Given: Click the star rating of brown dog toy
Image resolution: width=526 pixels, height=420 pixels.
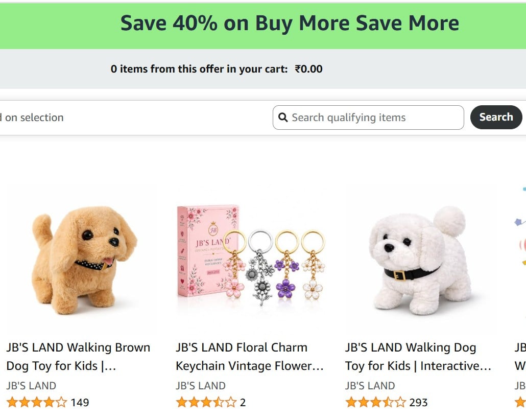Looking at the screenshot, I should click(37, 402).
